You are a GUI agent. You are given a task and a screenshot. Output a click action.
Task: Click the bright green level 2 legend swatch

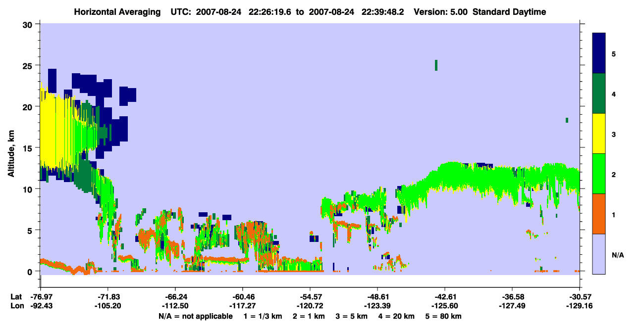tap(599, 174)
